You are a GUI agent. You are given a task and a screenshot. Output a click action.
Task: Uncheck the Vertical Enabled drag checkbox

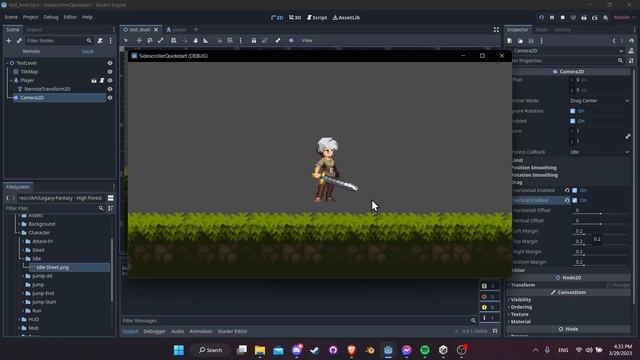575,200
